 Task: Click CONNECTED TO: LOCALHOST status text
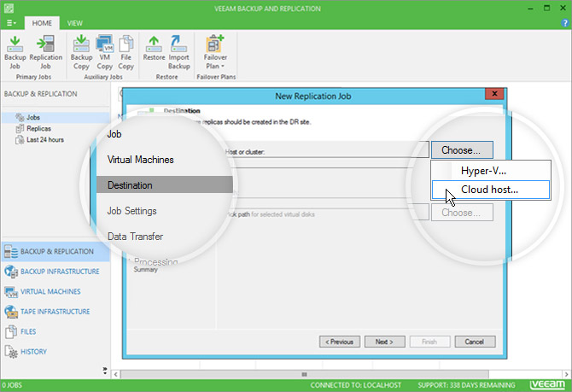[356, 385]
